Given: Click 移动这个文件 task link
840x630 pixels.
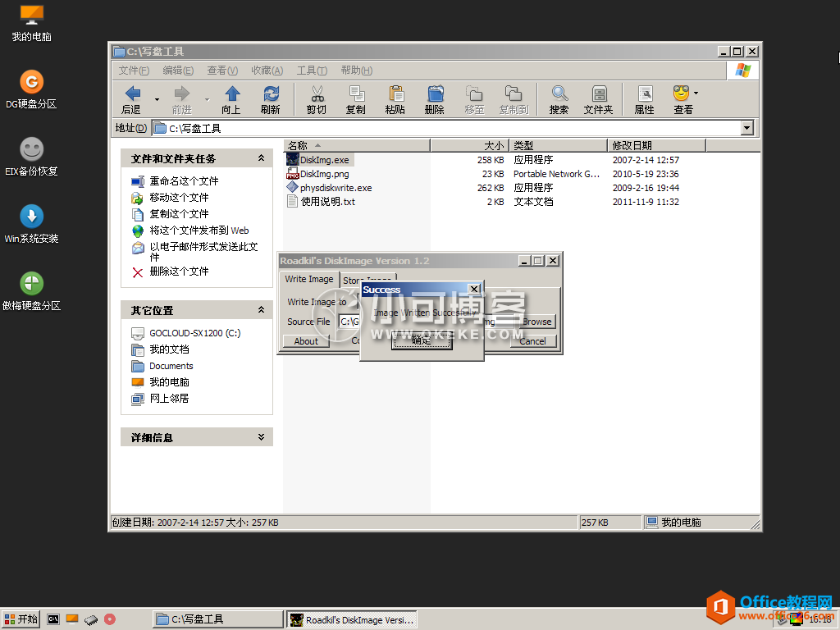Looking at the screenshot, I should point(179,198).
